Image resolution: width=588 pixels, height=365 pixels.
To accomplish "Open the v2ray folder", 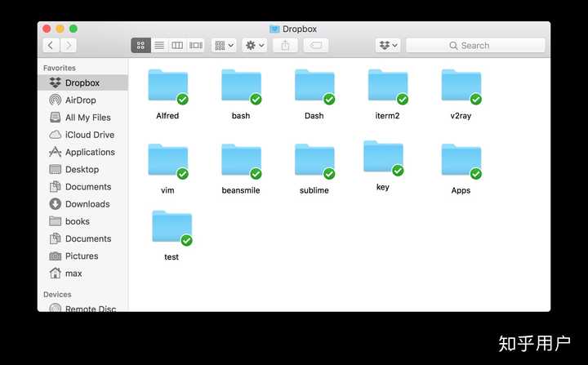I will click(461, 87).
